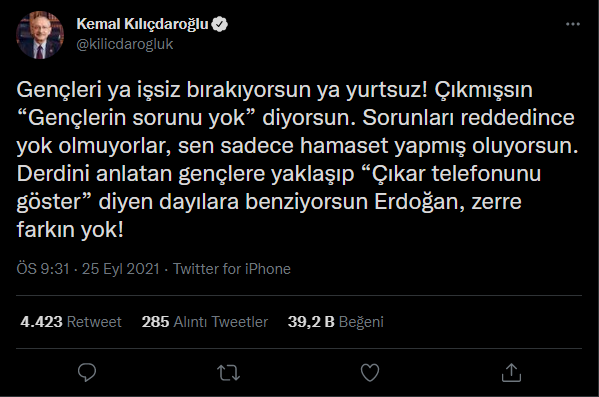This screenshot has width=599, height=397.
Task: Like the tweet with the heart icon
Action: [x=370, y=373]
